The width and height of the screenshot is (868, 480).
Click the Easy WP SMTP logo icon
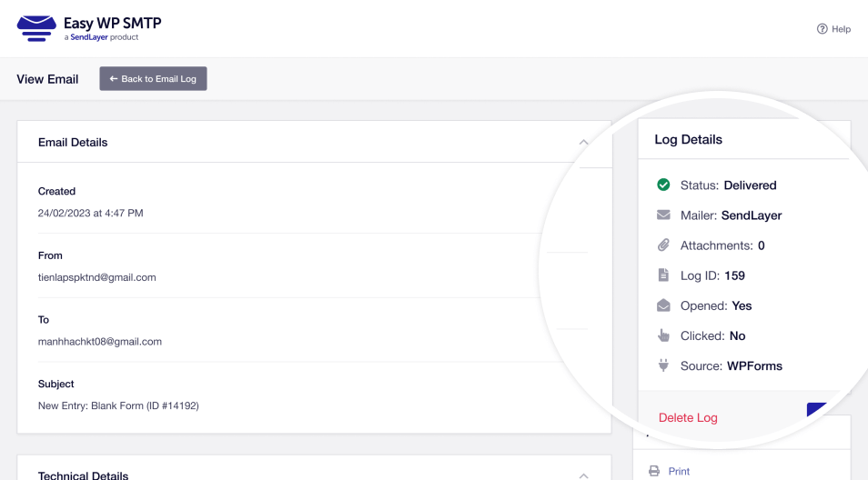tap(36, 27)
